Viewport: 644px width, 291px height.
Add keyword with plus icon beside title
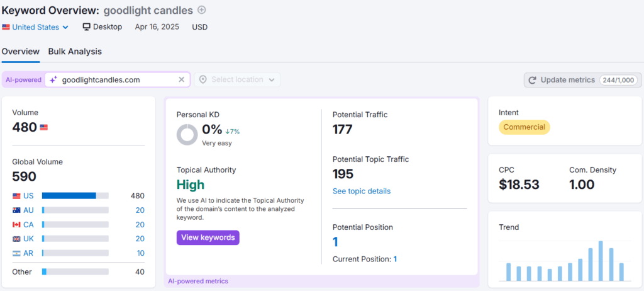point(202,10)
